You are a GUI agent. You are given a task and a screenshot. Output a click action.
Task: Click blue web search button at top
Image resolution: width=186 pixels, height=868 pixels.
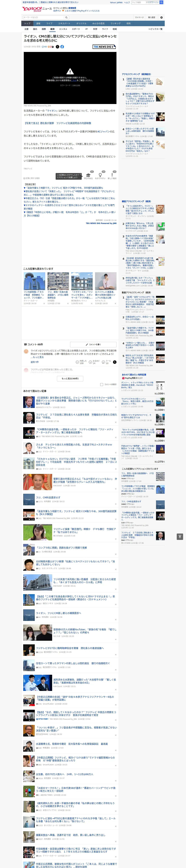pyautogui.click(x=161, y=2)
